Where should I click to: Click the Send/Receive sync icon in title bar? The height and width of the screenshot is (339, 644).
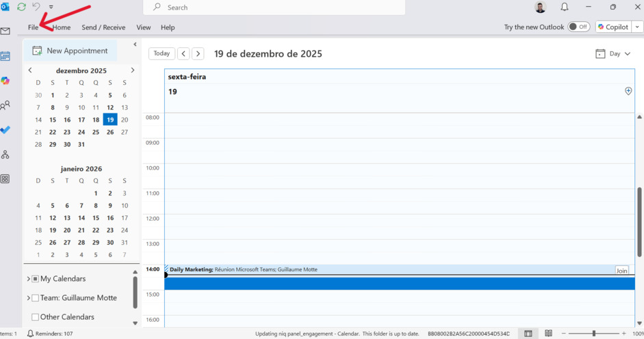pyautogui.click(x=21, y=7)
